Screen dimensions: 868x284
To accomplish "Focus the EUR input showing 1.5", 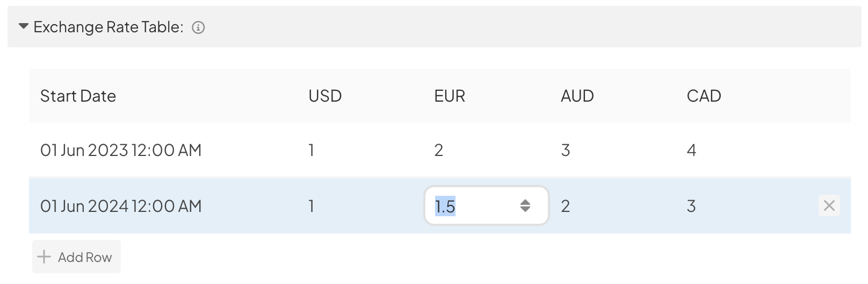I will click(x=486, y=205).
